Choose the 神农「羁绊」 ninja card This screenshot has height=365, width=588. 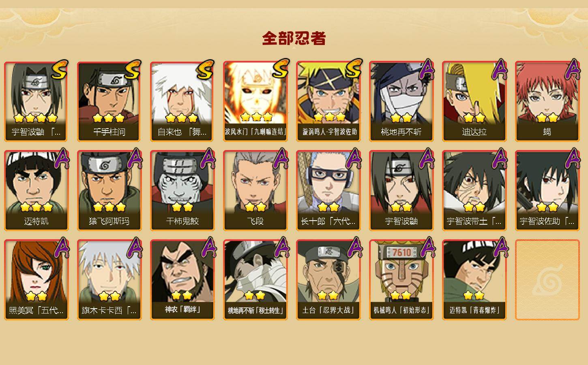(x=182, y=280)
